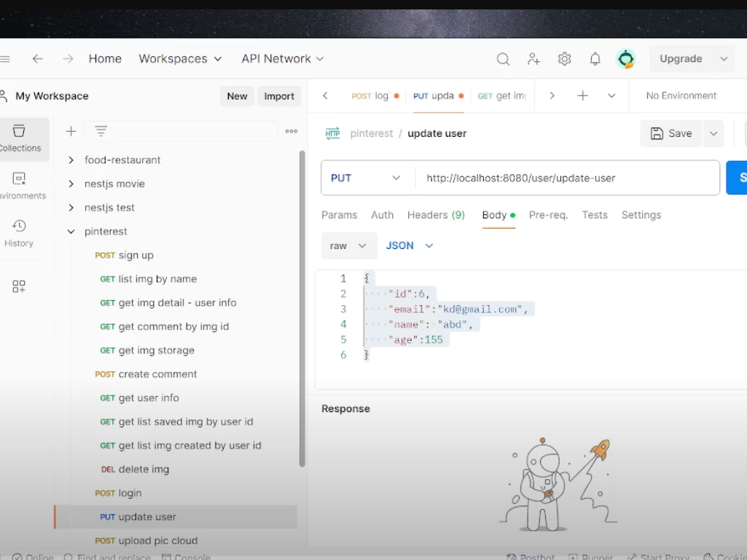Expand the food-restaurant collection
Viewport: 747px width, 560px height.
[71, 160]
